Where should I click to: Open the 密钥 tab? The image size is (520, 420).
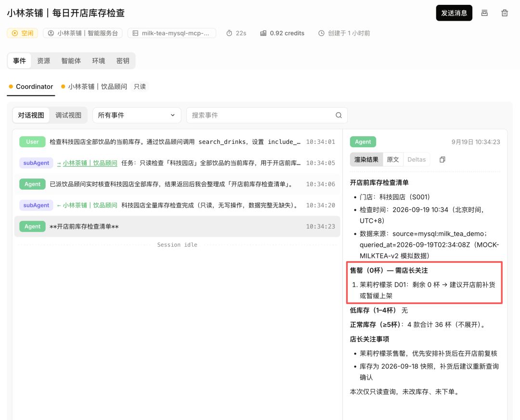[x=123, y=61]
